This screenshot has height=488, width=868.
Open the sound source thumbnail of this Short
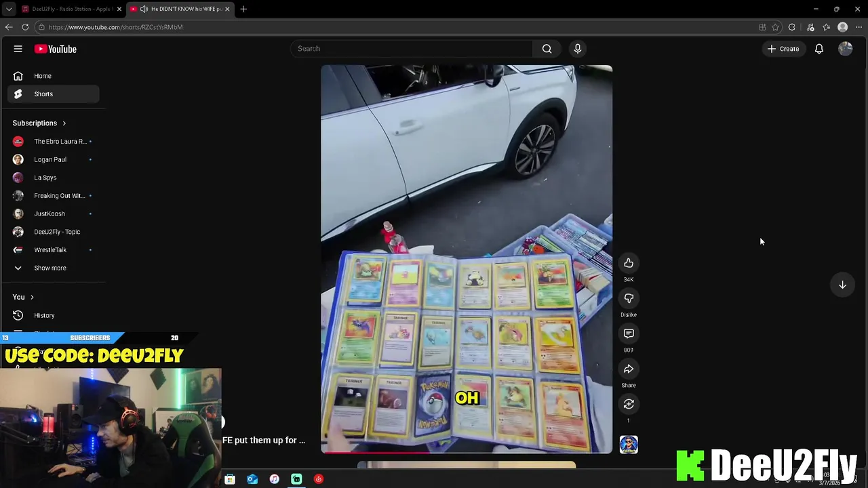(x=629, y=445)
